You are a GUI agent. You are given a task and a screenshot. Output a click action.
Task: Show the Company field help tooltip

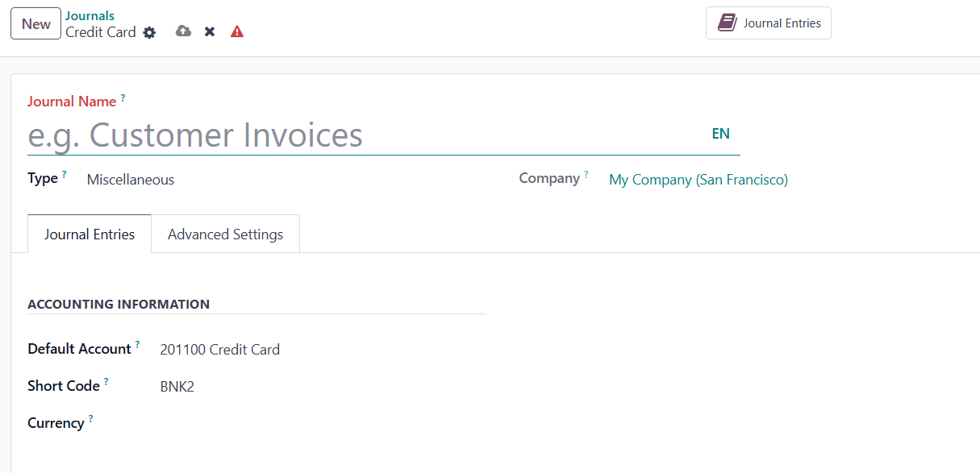pos(586,174)
